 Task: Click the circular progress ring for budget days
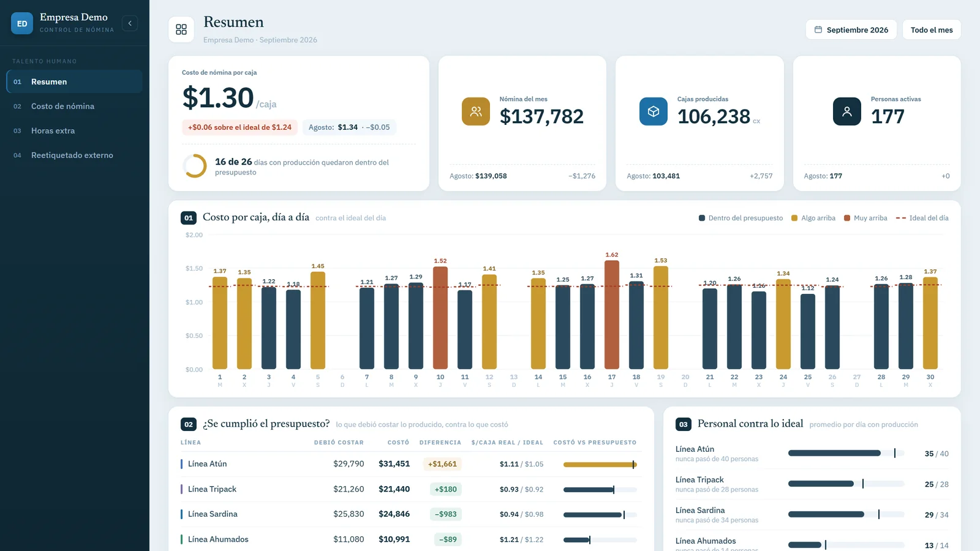click(x=195, y=166)
